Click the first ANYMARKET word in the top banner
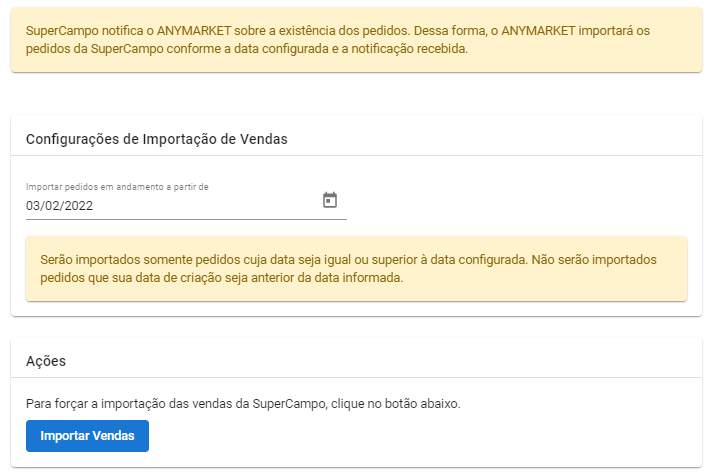The image size is (711, 475). pyautogui.click(x=194, y=31)
